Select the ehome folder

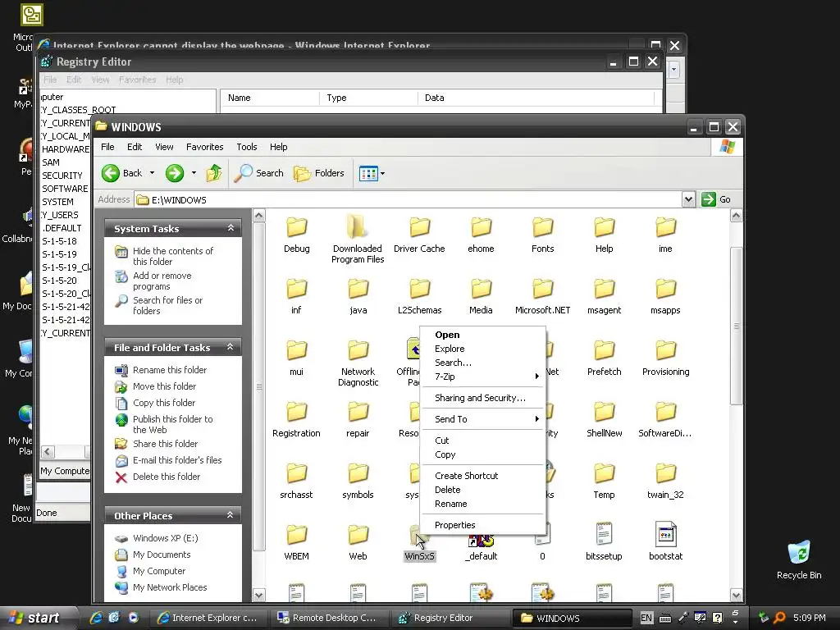(x=481, y=235)
